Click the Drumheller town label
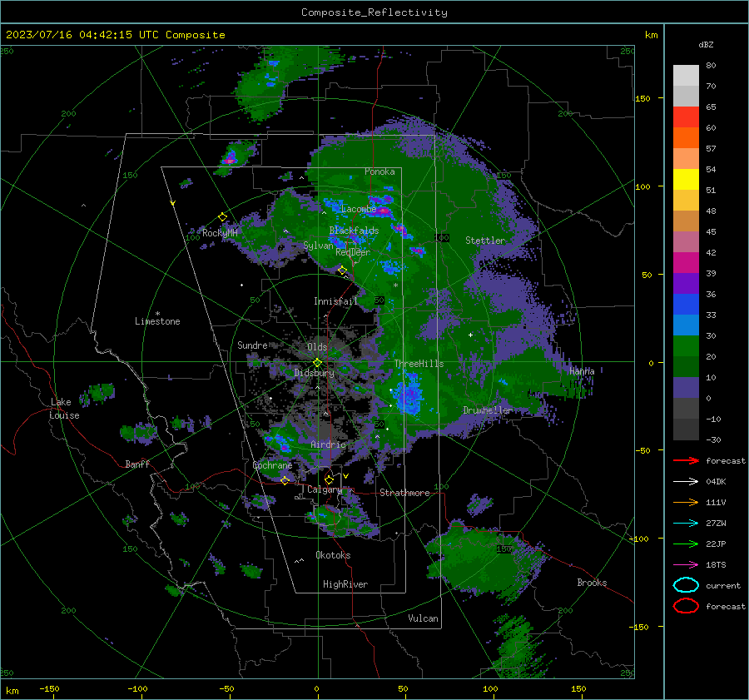The image size is (749, 700). (x=488, y=410)
